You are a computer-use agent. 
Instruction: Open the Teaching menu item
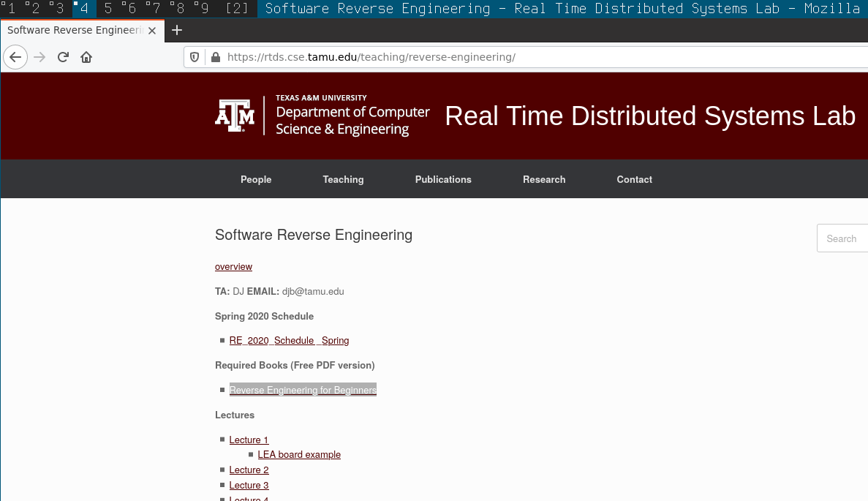pyautogui.click(x=343, y=179)
